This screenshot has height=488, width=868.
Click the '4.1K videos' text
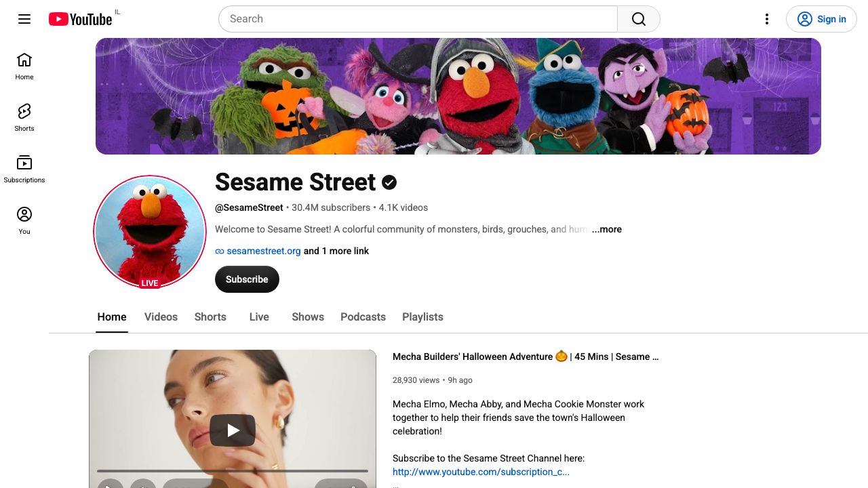point(403,207)
